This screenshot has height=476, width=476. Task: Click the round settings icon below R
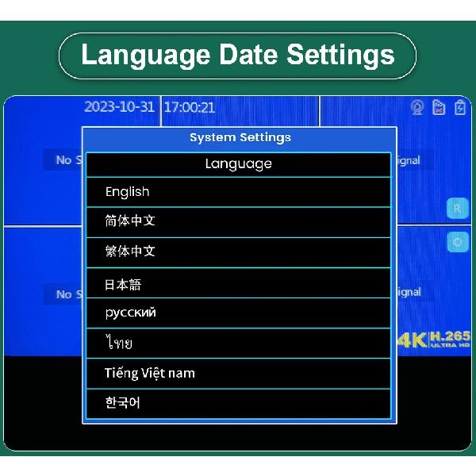pyautogui.click(x=458, y=242)
